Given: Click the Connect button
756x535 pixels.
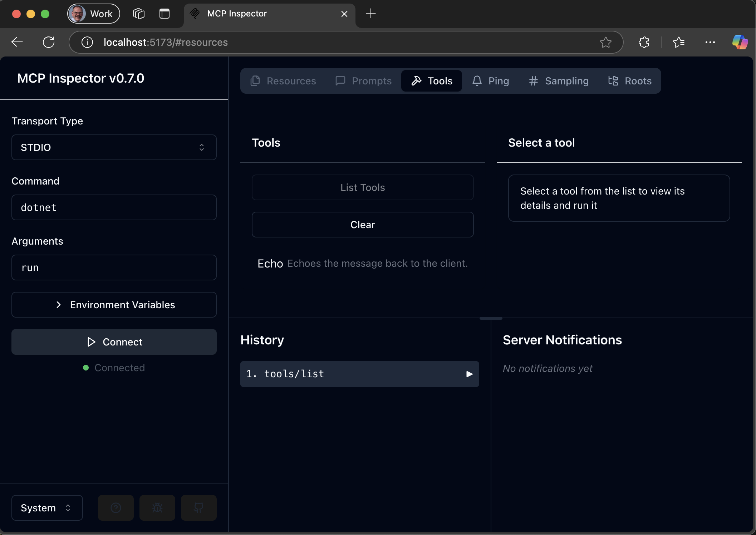Looking at the screenshot, I should pyautogui.click(x=114, y=342).
